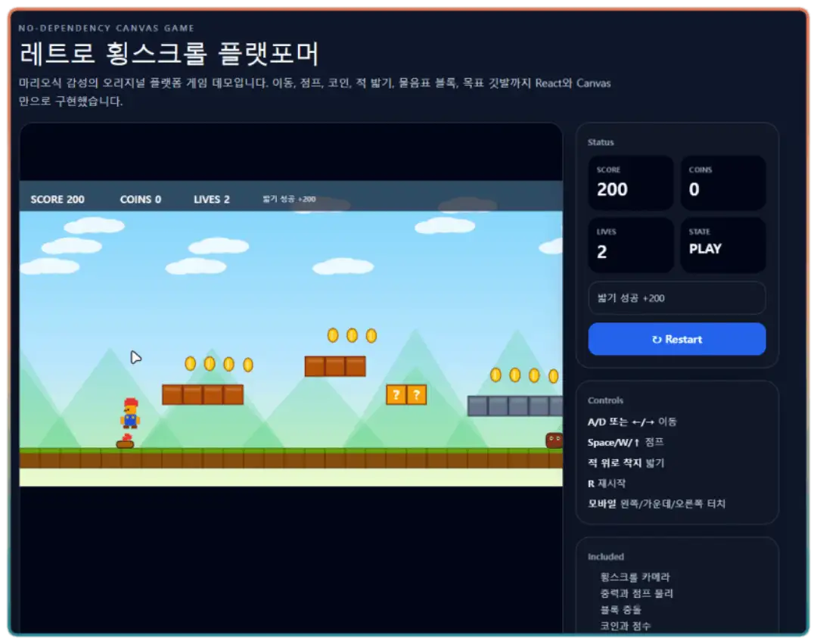817x644 pixels.
Task: Hit the left question mark block
Action: 396,395
